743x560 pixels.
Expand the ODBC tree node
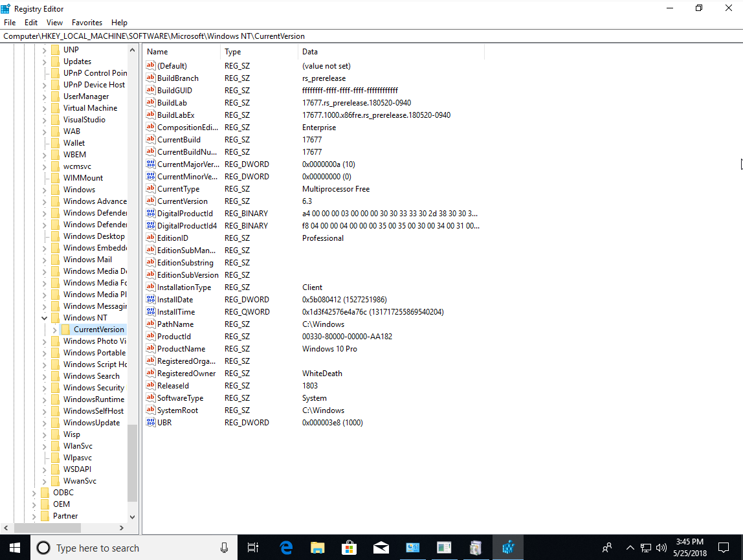[x=34, y=493]
